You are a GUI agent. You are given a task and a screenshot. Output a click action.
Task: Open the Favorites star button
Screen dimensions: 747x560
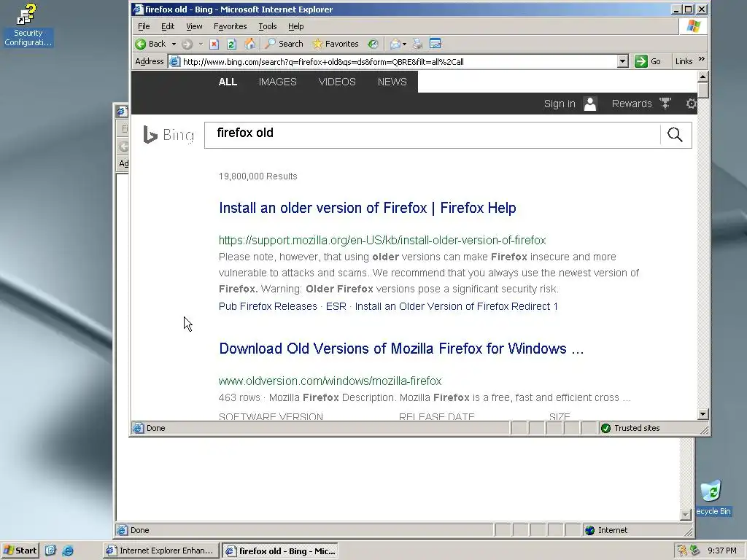[x=336, y=44]
